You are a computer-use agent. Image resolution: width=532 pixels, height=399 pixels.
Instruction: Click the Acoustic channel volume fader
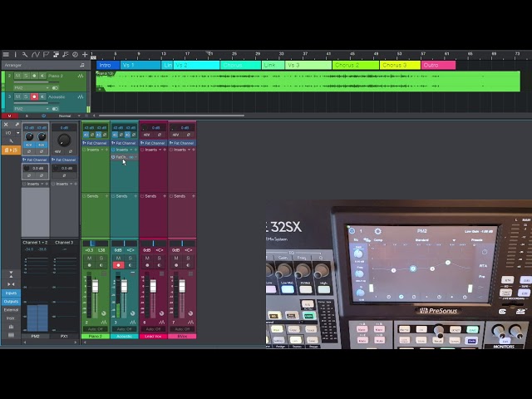click(x=124, y=287)
